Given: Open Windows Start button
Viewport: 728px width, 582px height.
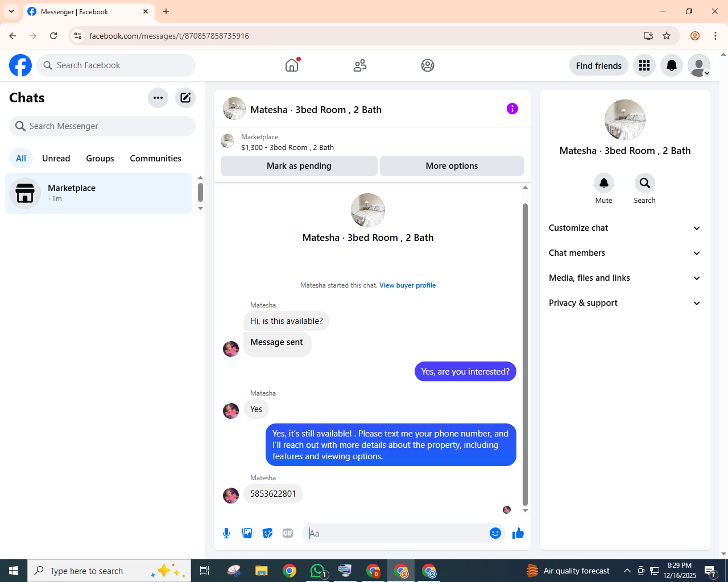Looking at the screenshot, I should point(14,571).
